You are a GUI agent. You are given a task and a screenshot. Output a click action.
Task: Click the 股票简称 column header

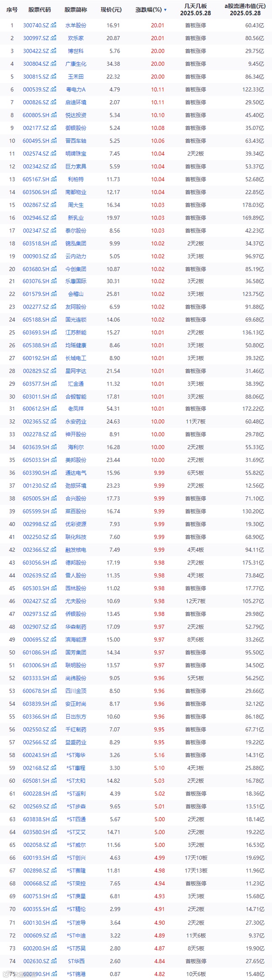coord(76,9)
